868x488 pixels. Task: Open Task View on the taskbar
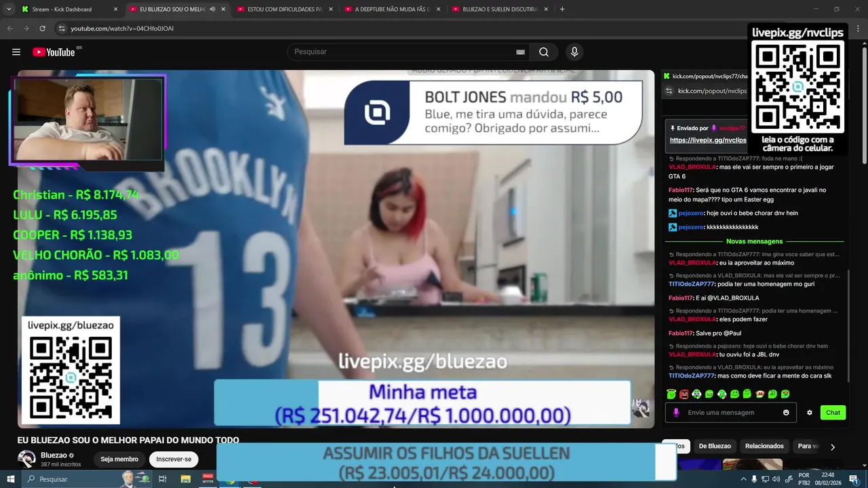163,479
